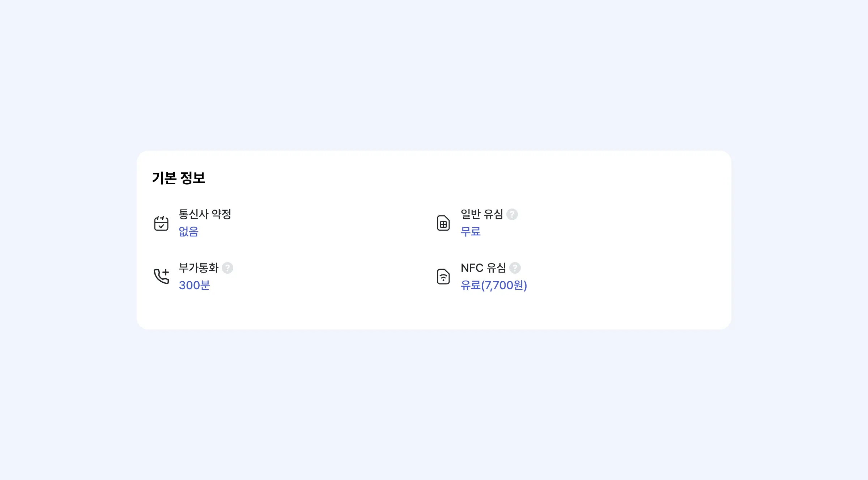Click the 약정 word in the contract label
This screenshot has width=868, height=480.
point(221,214)
